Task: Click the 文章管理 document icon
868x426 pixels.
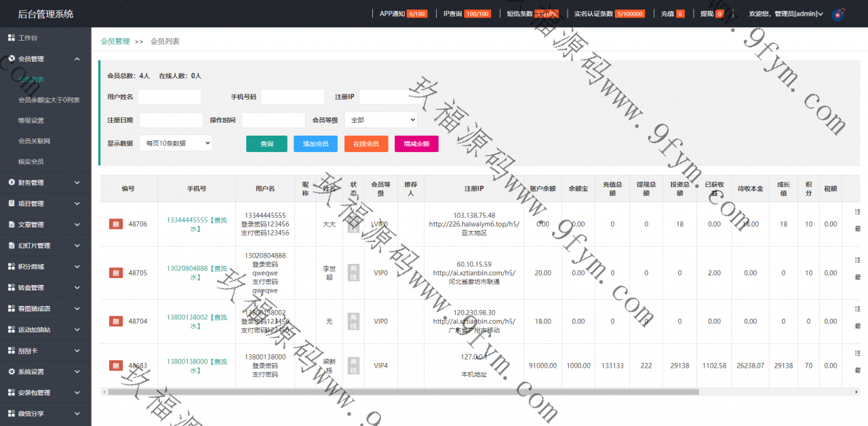Action: pos(12,225)
